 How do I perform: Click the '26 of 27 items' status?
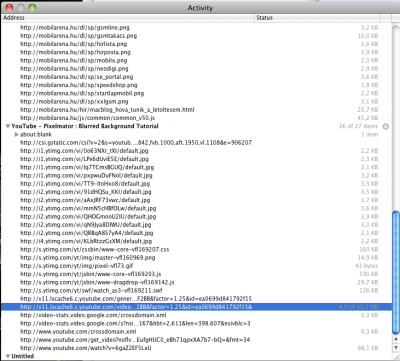(358, 126)
